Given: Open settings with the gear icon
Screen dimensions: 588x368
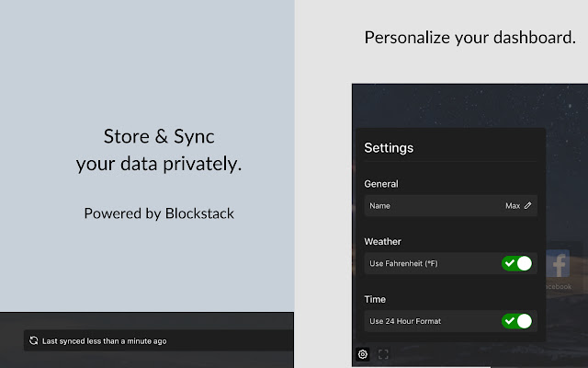Looking at the screenshot, I should click(x=363, y=354).
